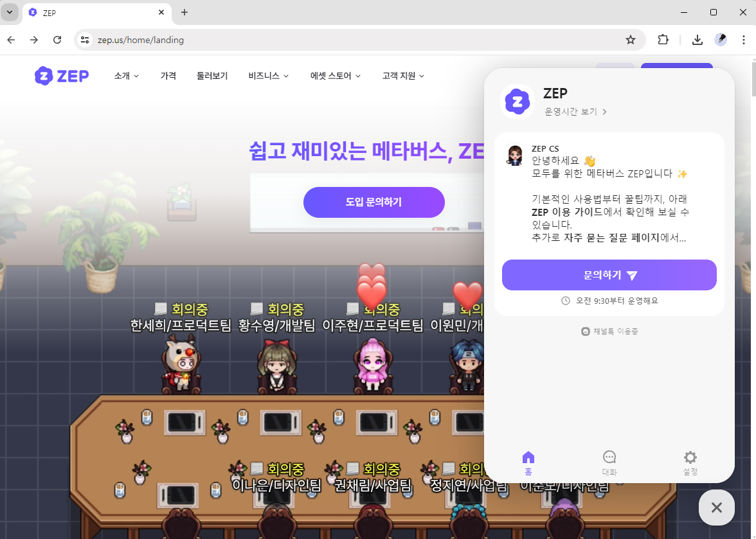Expand the 고객 지원 dropdown menu

coord(403,76)
